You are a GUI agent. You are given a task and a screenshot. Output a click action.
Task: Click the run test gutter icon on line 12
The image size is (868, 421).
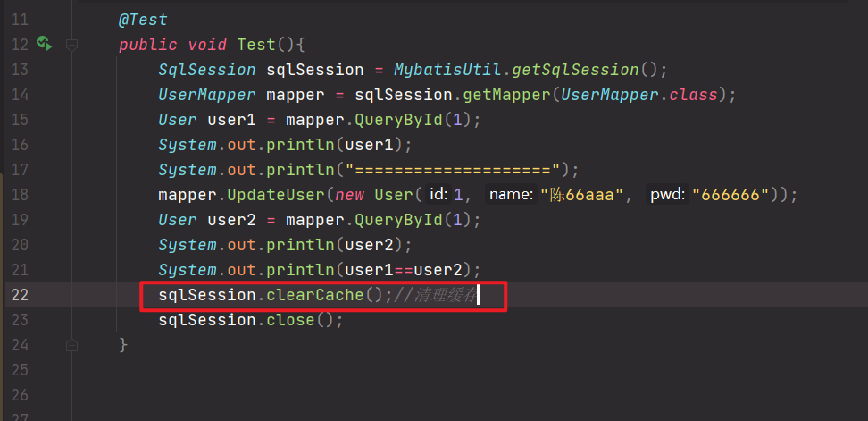point(44,44)
